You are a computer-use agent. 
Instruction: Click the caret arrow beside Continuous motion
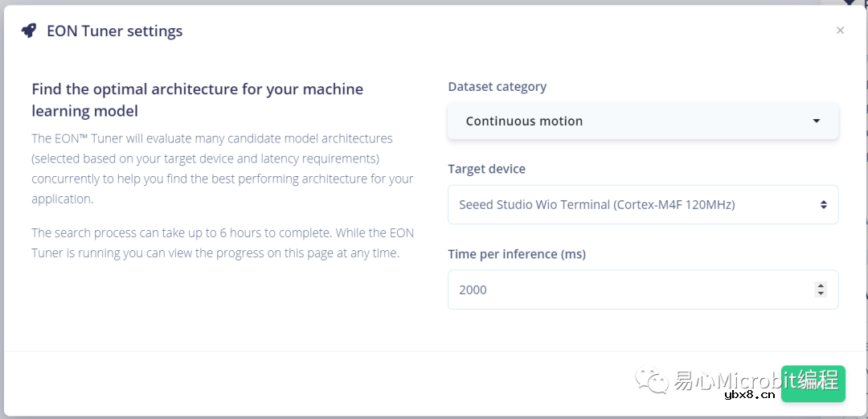tap(817, 121)
